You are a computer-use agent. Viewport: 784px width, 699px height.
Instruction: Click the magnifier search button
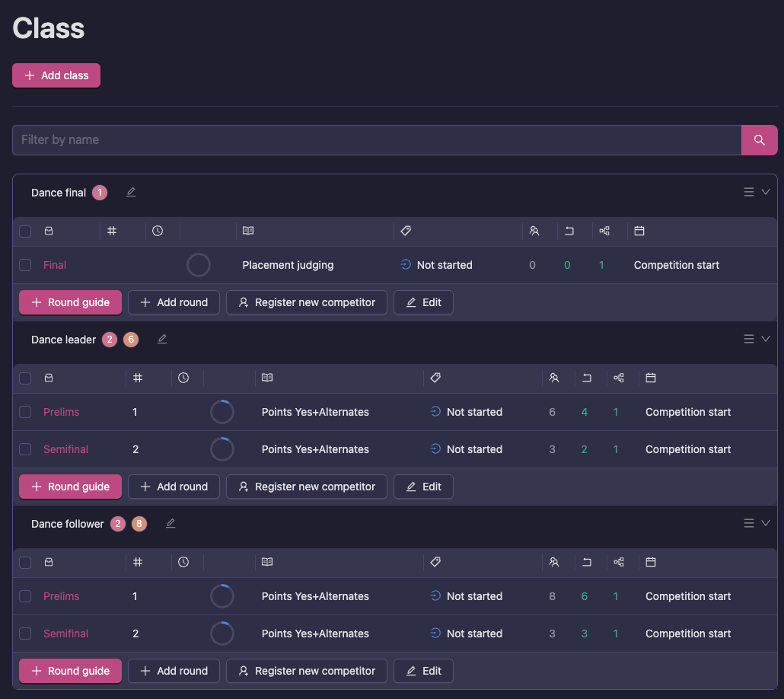pos(759,140)
